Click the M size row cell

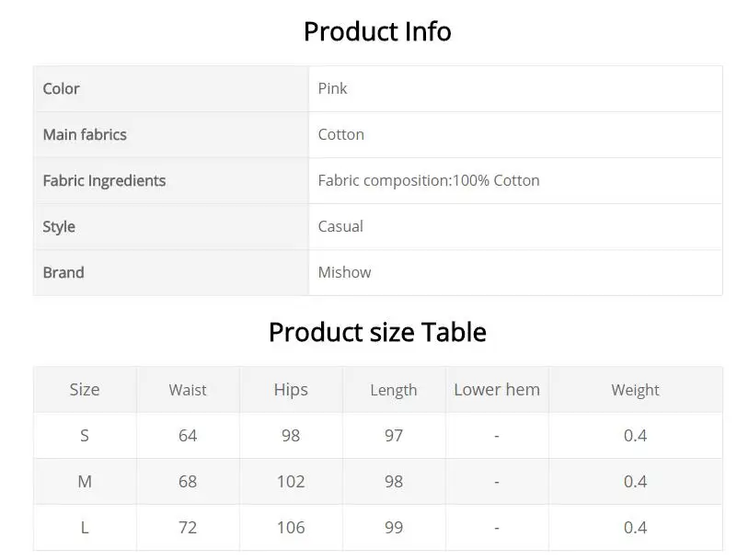point(85,481)
